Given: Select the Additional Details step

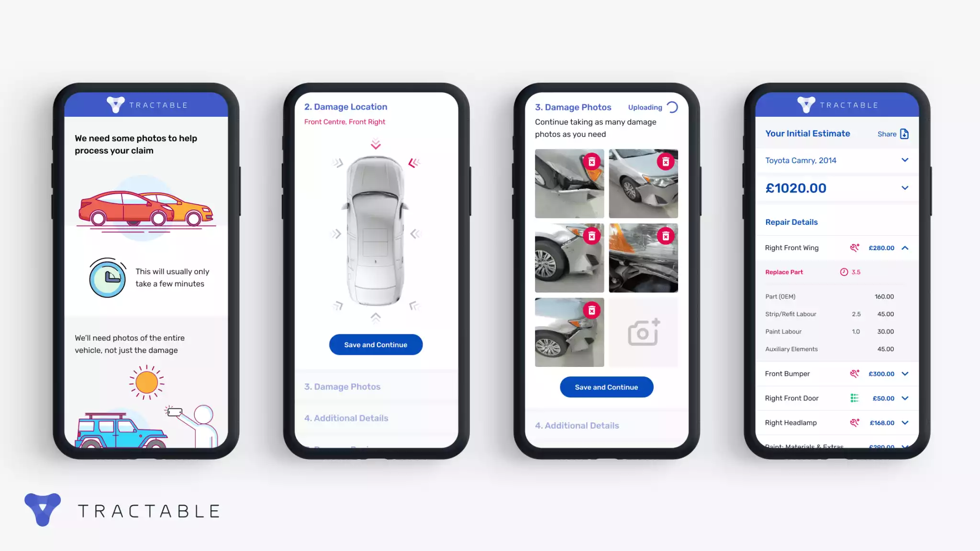Looking at the screenshot, I should (x=346, y=418).
